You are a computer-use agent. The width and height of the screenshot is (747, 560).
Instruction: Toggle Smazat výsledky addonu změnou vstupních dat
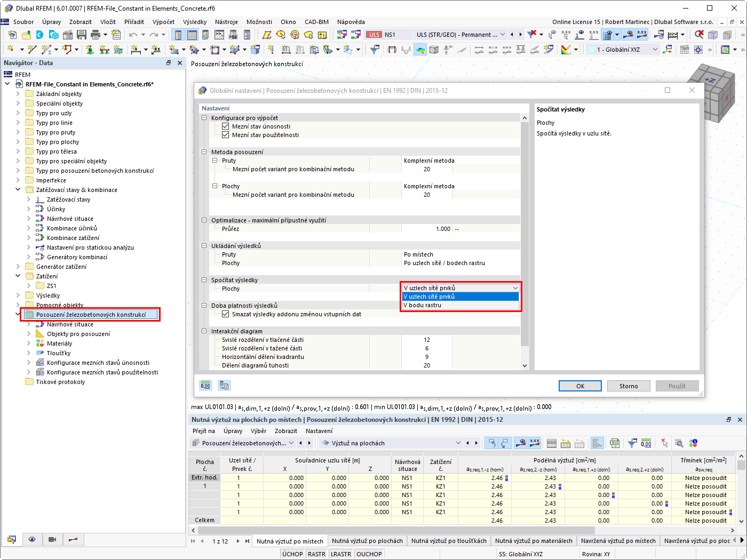[x=225, y=314]
